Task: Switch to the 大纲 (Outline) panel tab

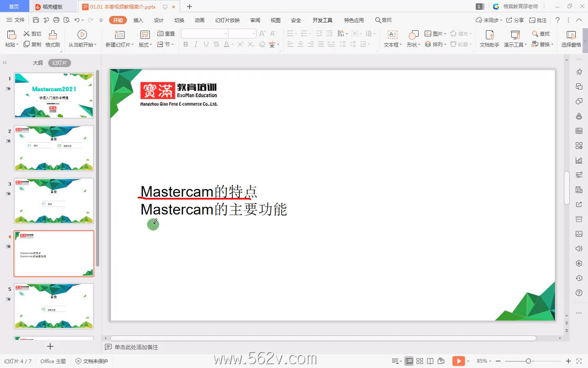Action: 38,63
